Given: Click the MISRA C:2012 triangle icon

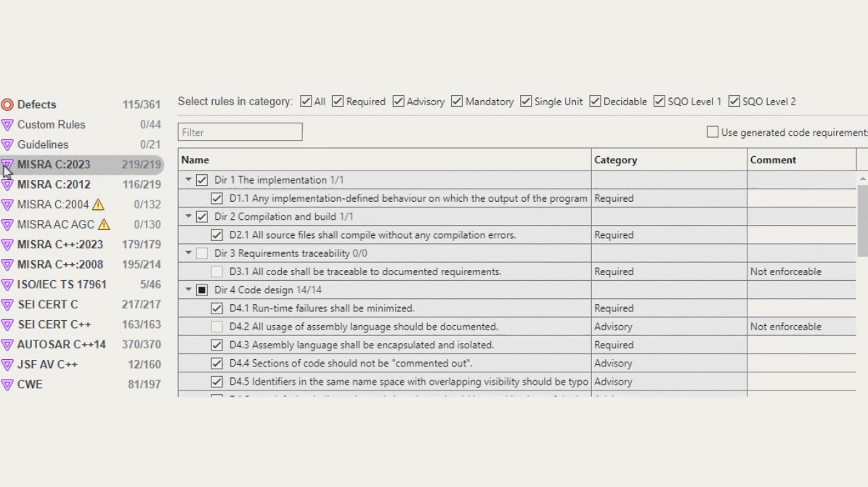Looking at the screenshot, I should [7, 185].
